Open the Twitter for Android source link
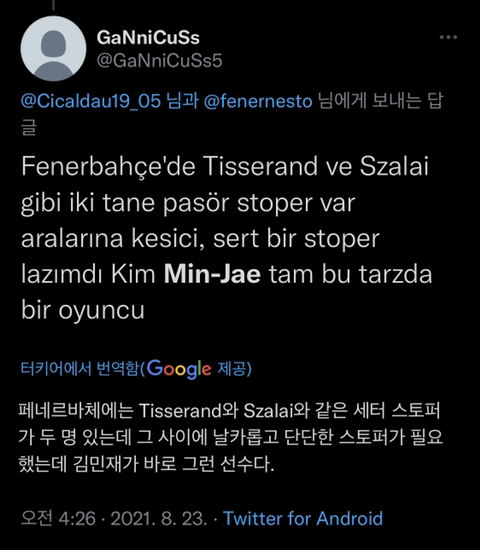Image resolution: width=480 pixels, height=550 pixels. 303,518
